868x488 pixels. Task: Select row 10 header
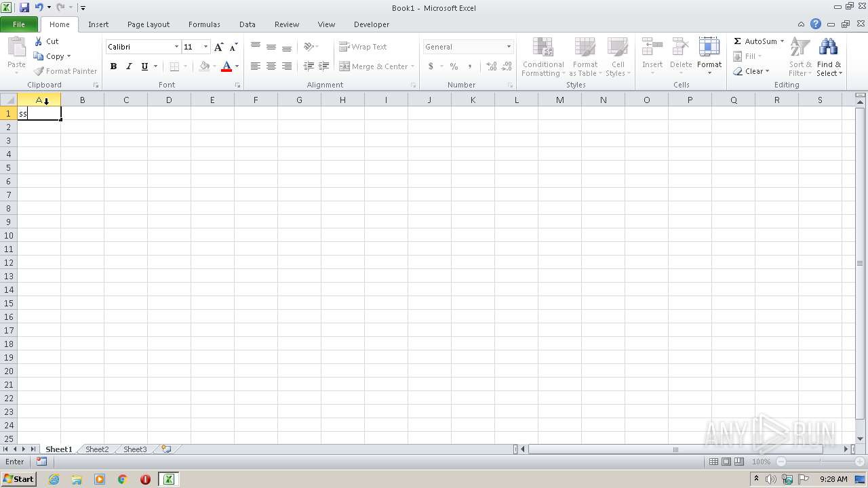point(9,235)
